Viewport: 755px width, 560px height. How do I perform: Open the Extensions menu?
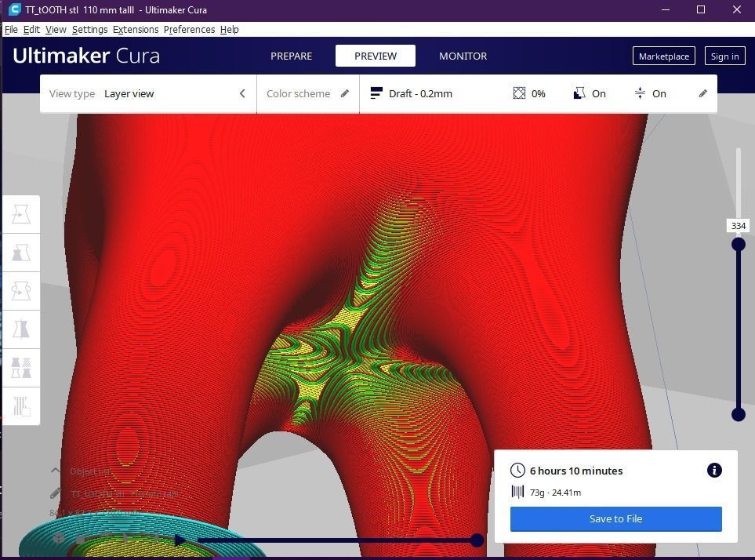[136, 29]
